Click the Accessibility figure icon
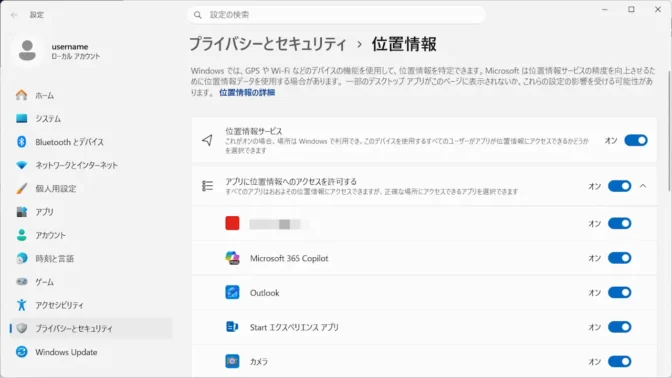The height and width of the screenshot is (378, 672). point(21,305)
